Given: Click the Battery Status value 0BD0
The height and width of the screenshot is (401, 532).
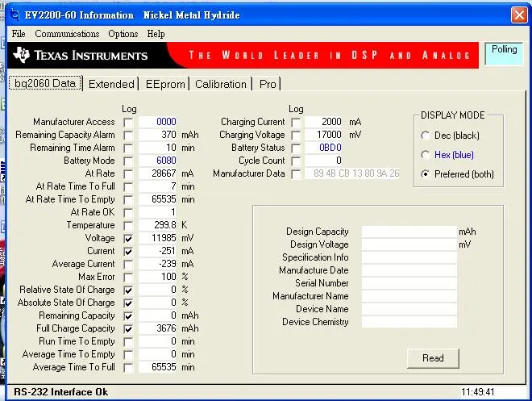Looking at the screenshot, I should click(324, 148).
